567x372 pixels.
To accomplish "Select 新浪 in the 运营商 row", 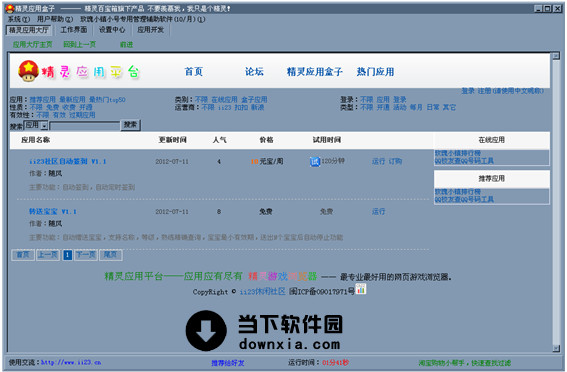I will [257, 107].
